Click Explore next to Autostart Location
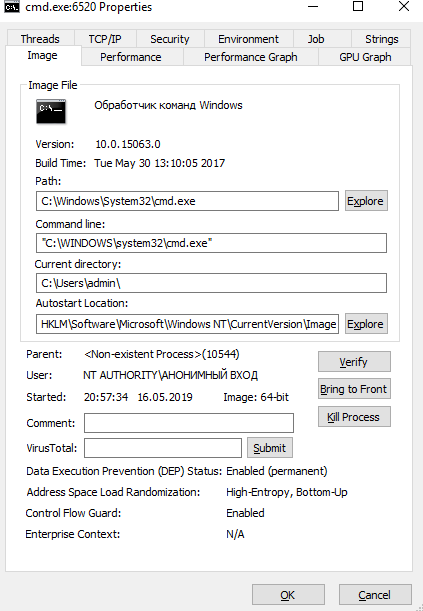This screenshot has height=611, width=423. [x=366, y=324]
